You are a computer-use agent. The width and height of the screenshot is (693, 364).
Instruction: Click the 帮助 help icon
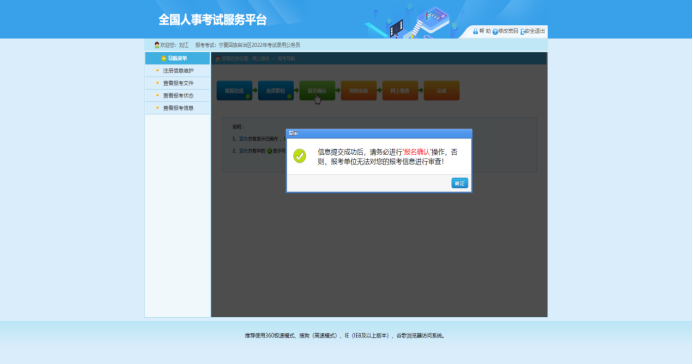(475, 31)
